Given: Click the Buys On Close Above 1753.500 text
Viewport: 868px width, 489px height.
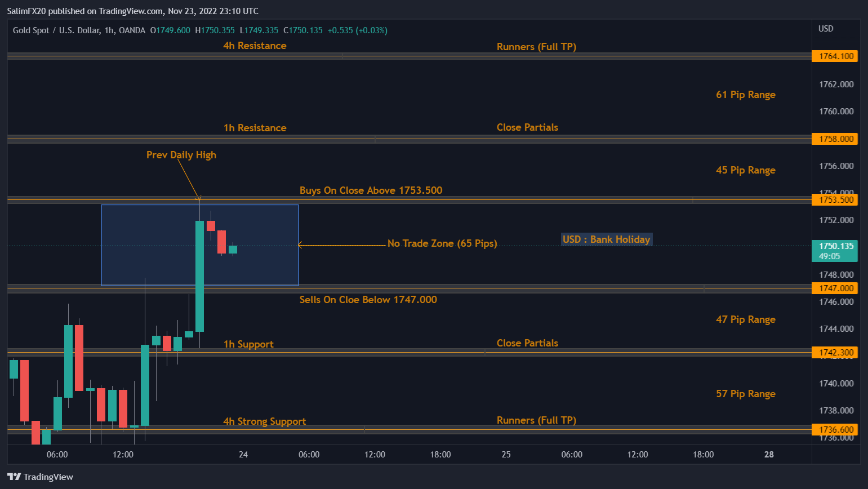Looking at the screenshot, I should pos(371,190).
